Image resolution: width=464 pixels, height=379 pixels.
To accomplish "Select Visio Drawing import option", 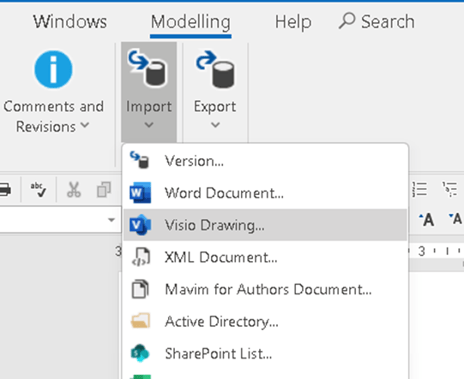I will point(265,225).
